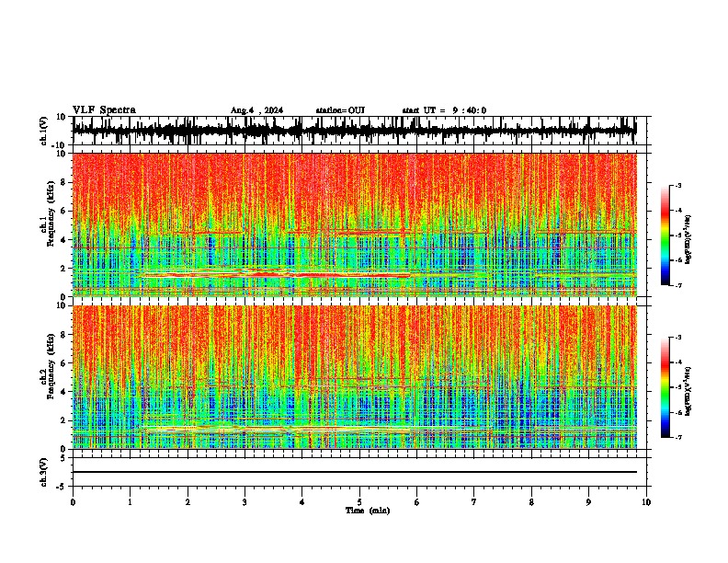Click the 'start UT = 9 :40: 0' label
The height and width of the screenshot is (563, 728).
444,110
